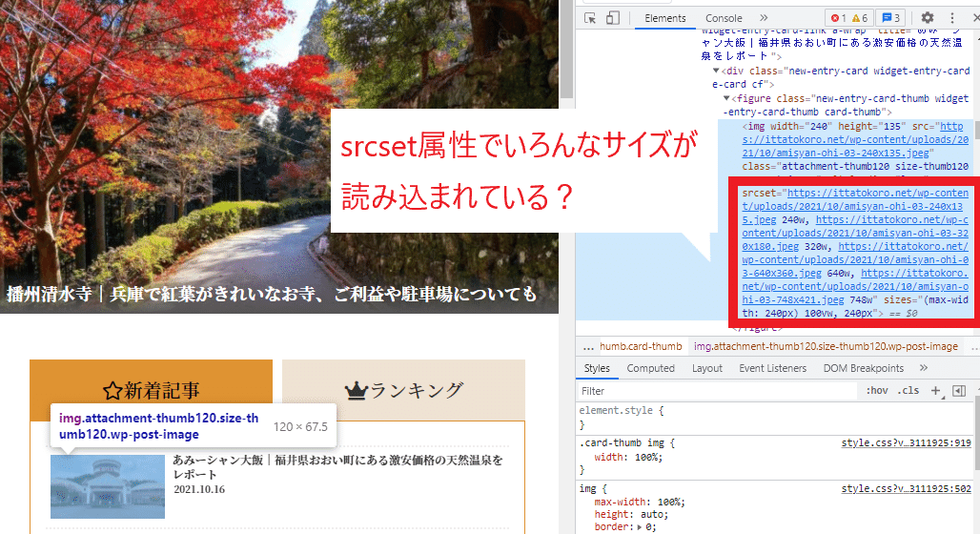
Task: Click the .card-thumb img selector
Action: coord(623,442)
